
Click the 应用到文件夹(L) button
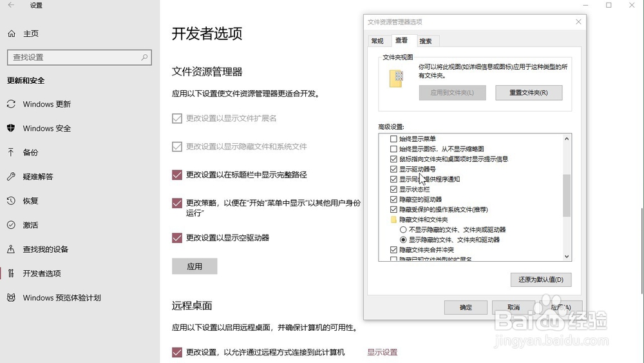[x=452, y=93]
